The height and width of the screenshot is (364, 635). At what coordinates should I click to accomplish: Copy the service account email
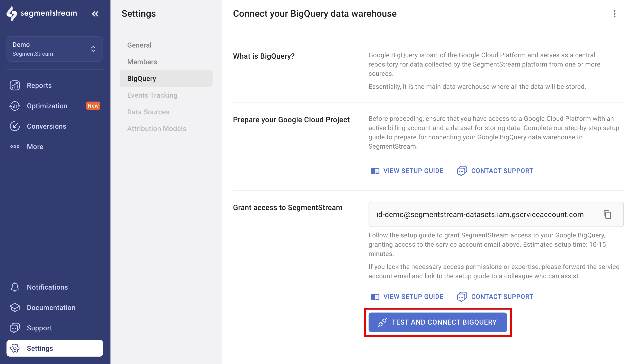pyautogui.click(x=608, y=214)
